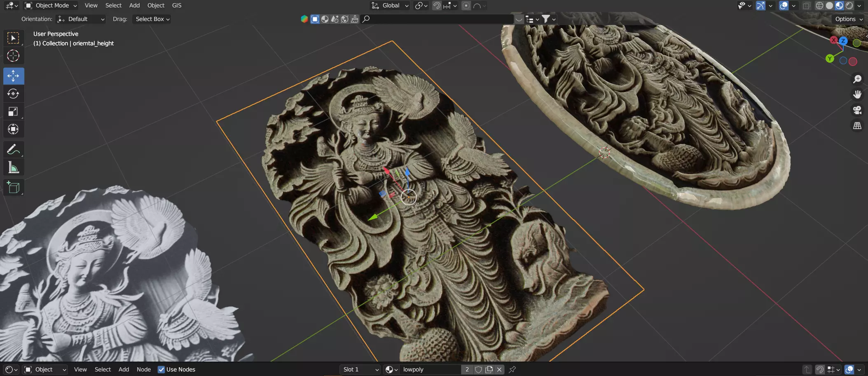Switch perspective/orthographic grid gizmo

click(x=857, y=126)
